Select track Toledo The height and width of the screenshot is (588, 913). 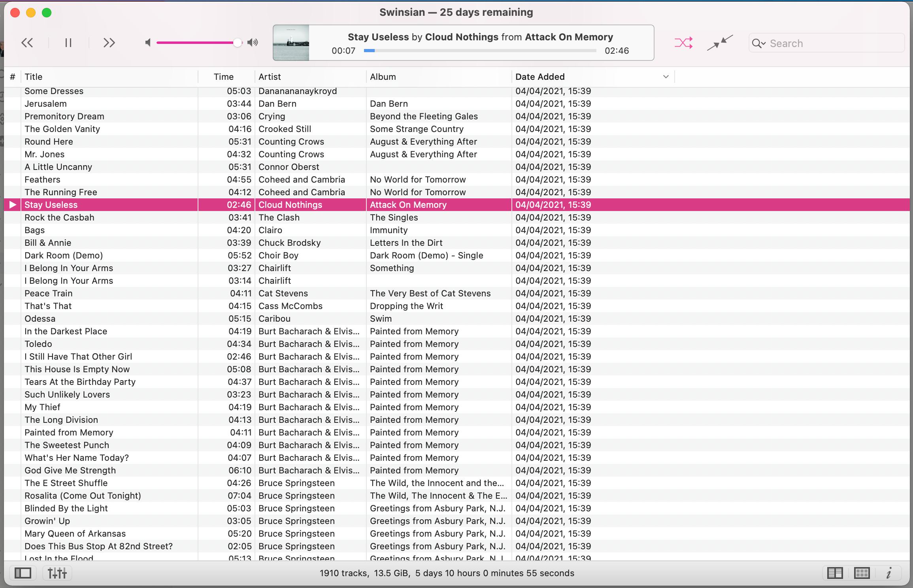point(457,344)
